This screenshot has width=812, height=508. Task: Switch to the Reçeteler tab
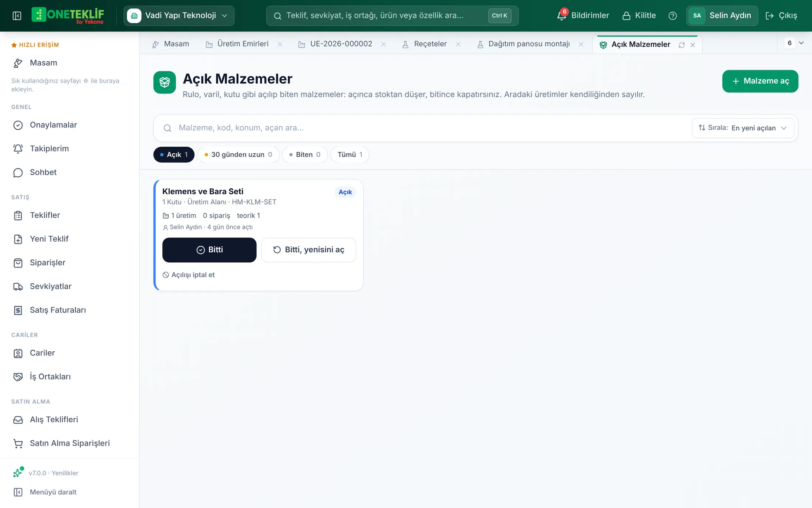[424, 44]
